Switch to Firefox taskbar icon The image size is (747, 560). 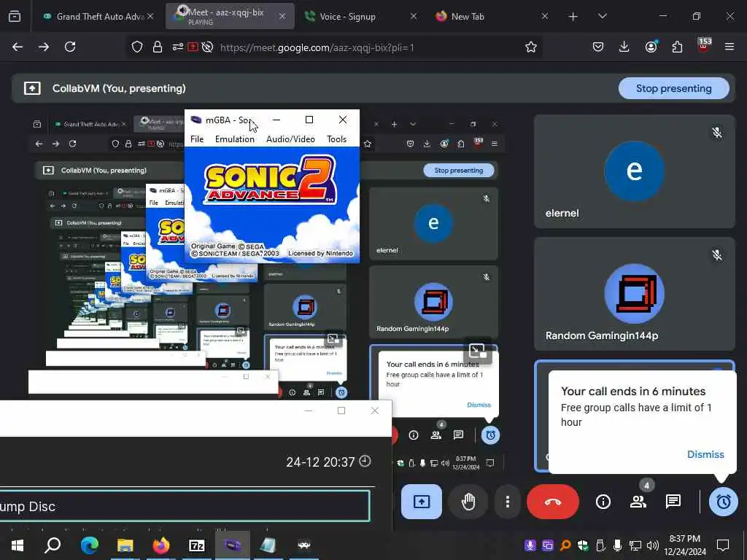click(161, 545)
